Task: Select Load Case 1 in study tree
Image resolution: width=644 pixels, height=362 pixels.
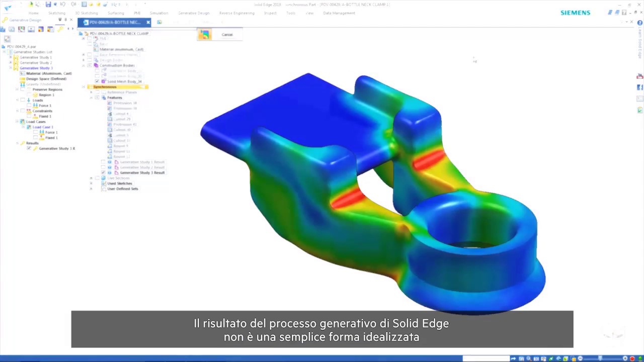Action: click(43, 127)
